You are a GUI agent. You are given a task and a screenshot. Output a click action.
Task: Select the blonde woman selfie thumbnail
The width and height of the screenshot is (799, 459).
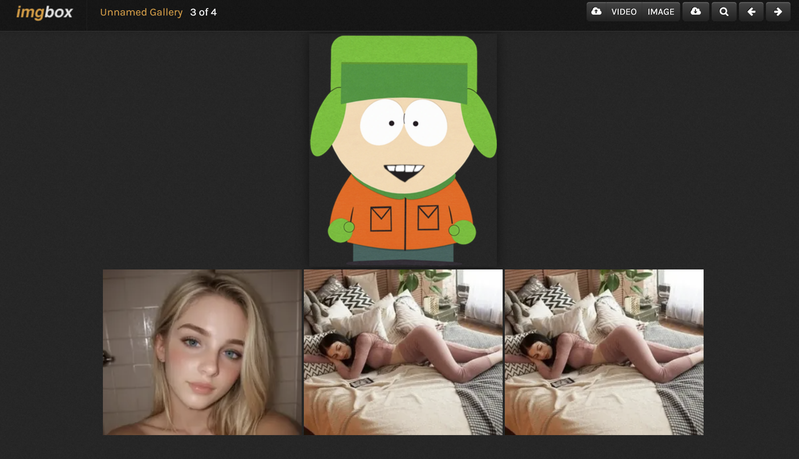(202, 352)
